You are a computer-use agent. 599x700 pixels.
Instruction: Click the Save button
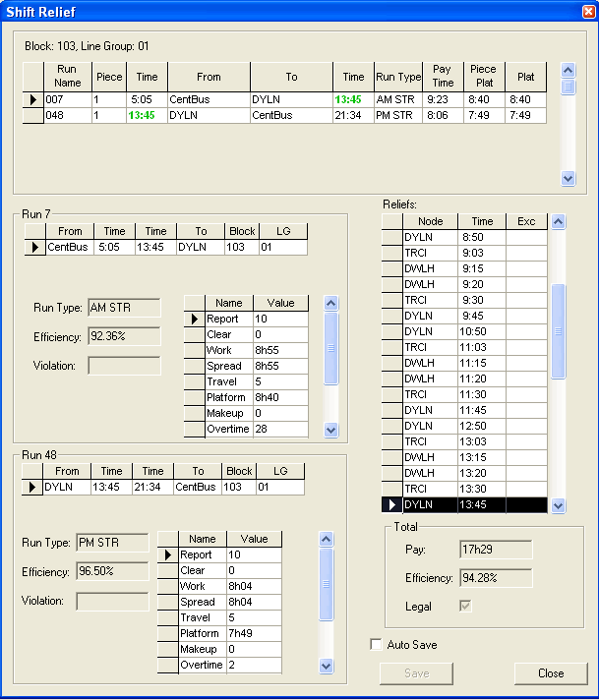[x=416, y=673]
